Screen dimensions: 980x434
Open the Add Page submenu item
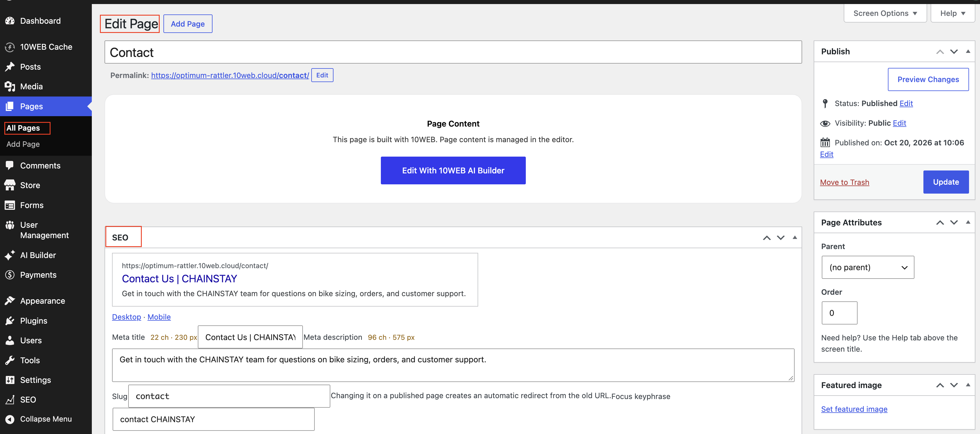(23, 144)
